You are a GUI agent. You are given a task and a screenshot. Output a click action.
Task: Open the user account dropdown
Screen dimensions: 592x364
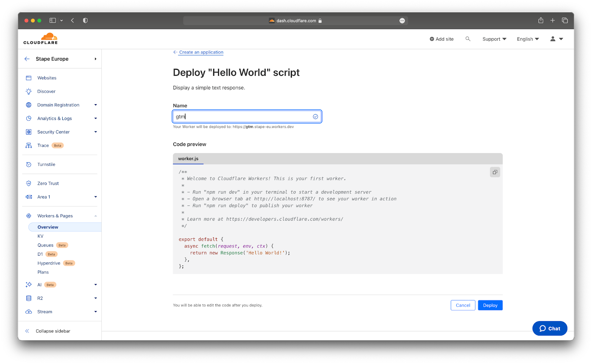(556, 39)
